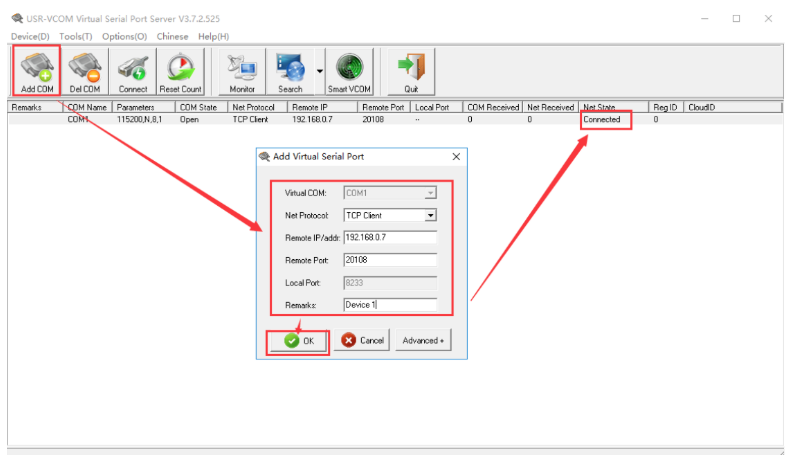The width and height of the screenshot is (789, 460).
Task: Launch Smart VCOM from toolbar
Action: (x=349, y=71)
